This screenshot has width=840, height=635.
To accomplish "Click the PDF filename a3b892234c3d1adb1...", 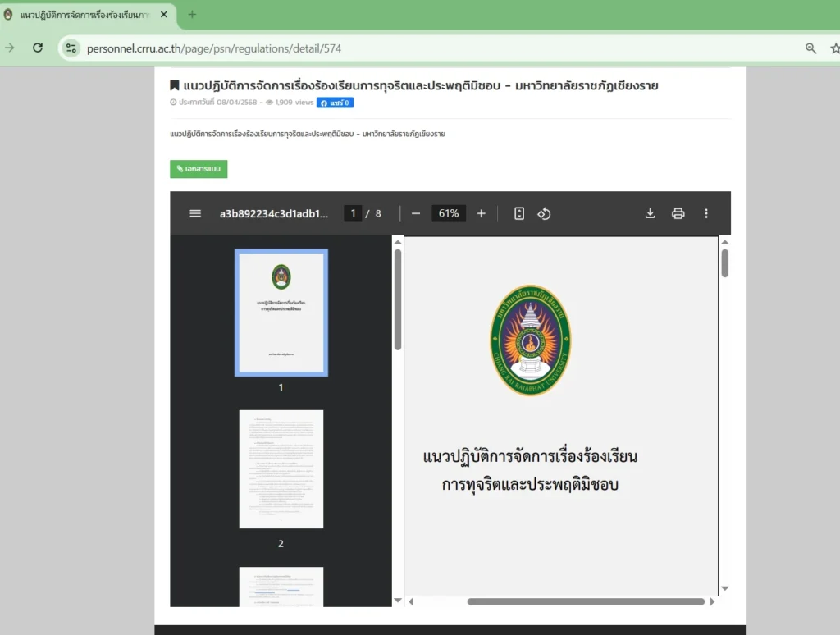I will point(274,214).
